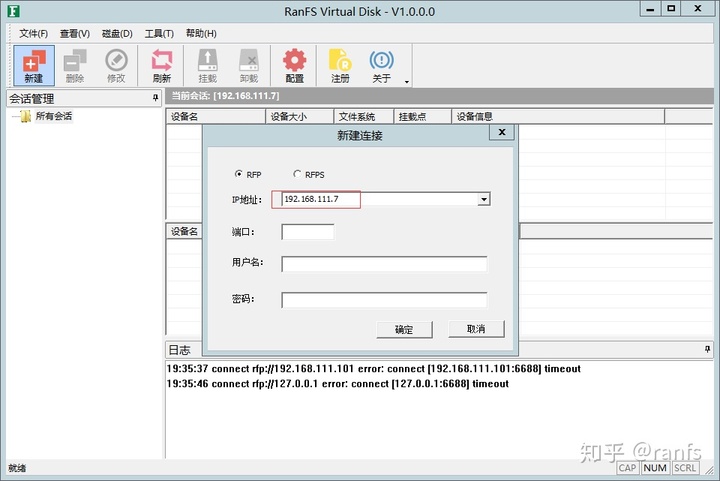The image size is (720, 481).
Task: Click the 设备信息 column header
Action: click(x=558, y=117)
